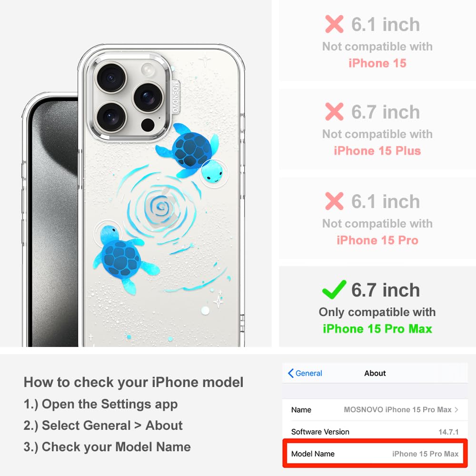Select the Software Version row
The width and height of the screenshot is (476, 476).
(x=375, y=432)
